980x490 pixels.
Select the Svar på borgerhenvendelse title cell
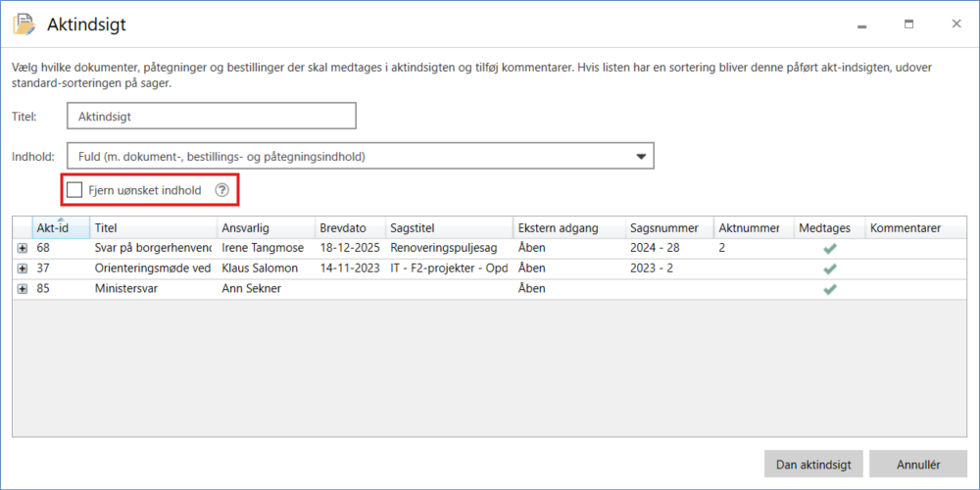[152, 249]
